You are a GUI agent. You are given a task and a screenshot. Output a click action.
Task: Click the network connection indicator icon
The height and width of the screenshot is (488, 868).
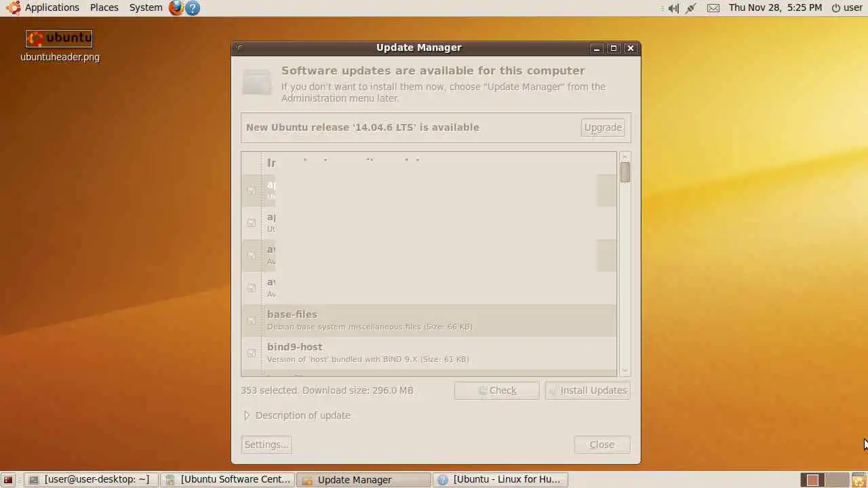tap(691, 8)
